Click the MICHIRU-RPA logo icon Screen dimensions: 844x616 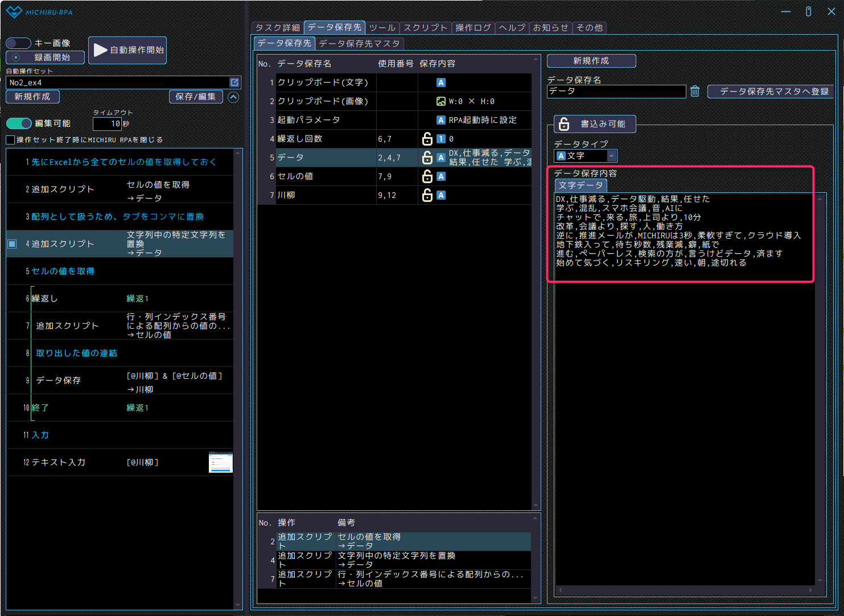(x=14, y=12)
